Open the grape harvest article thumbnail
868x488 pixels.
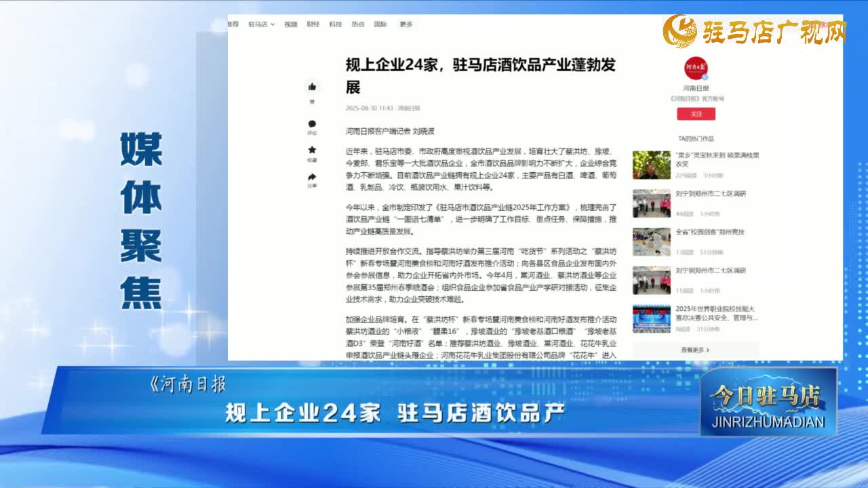coord(651,165)
